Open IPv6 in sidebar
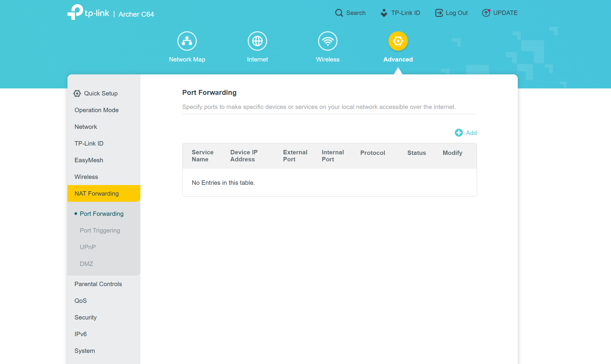Viewport: 611px width, 364px height. (81, 334)
